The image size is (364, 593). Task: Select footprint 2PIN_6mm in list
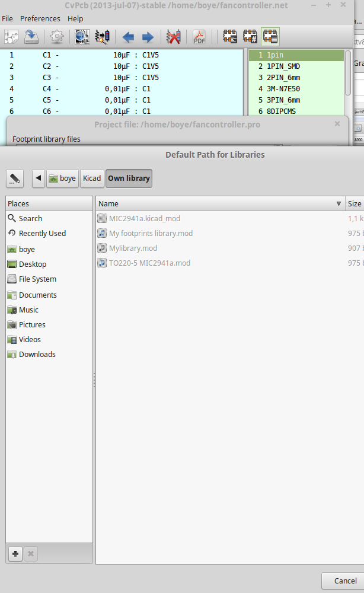(x=296, y=78)
